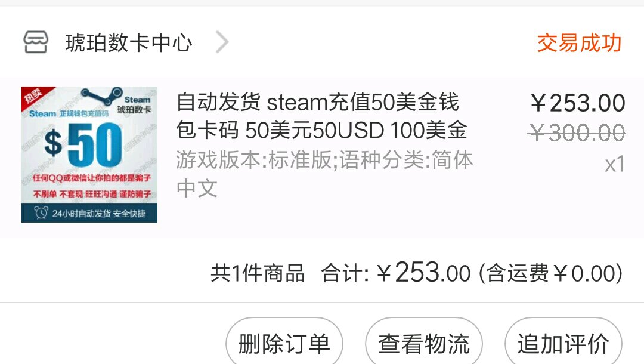Image resolution: width=644 pixels, height=364 pixels.
Task: Open the Steam $50 product thumbnail
Action: coord(89,155)
